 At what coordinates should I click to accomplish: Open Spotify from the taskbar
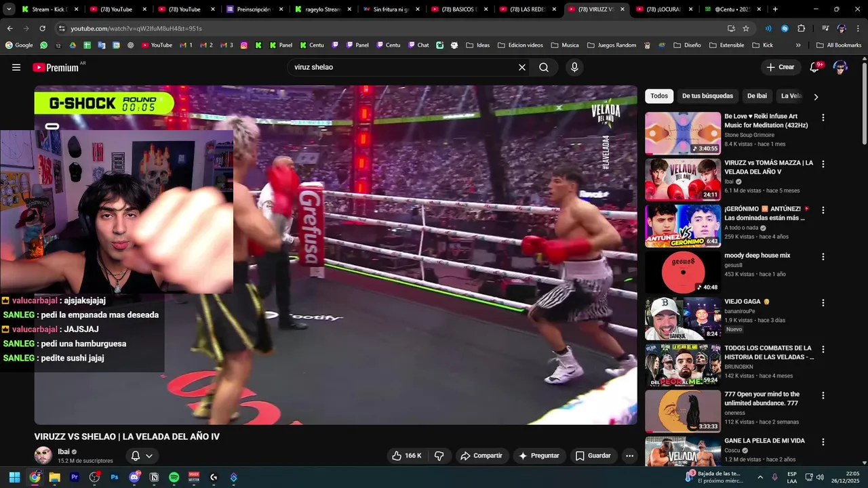[174, 477]
